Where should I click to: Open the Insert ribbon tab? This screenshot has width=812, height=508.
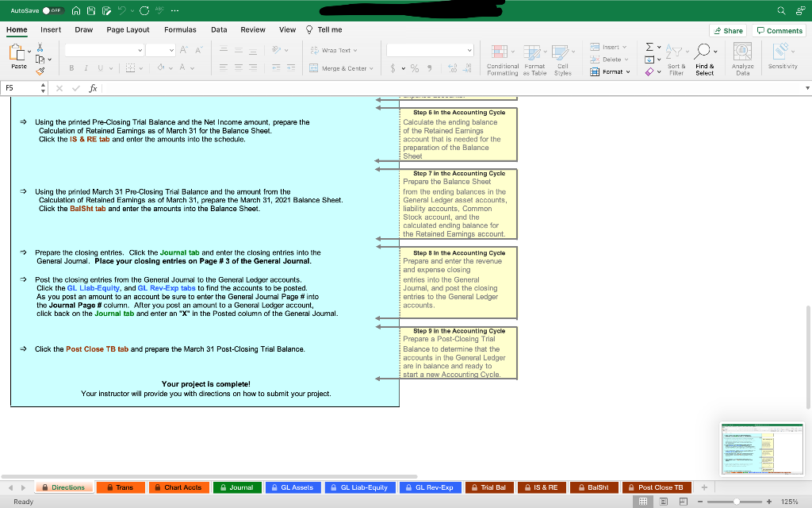click(x=51, y=29)
